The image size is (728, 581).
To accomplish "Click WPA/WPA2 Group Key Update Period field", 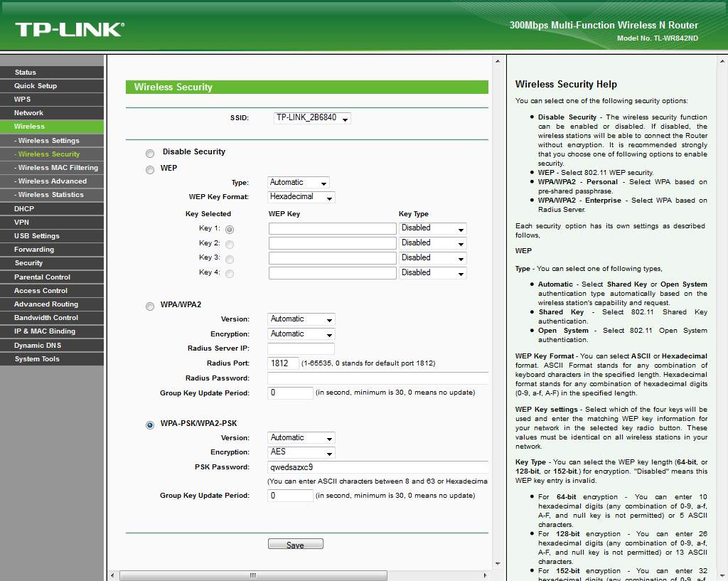I will tap(291, 393).
